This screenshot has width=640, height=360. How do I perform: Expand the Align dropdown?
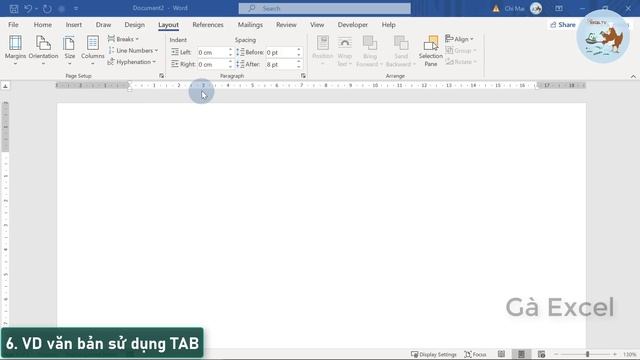460,39
